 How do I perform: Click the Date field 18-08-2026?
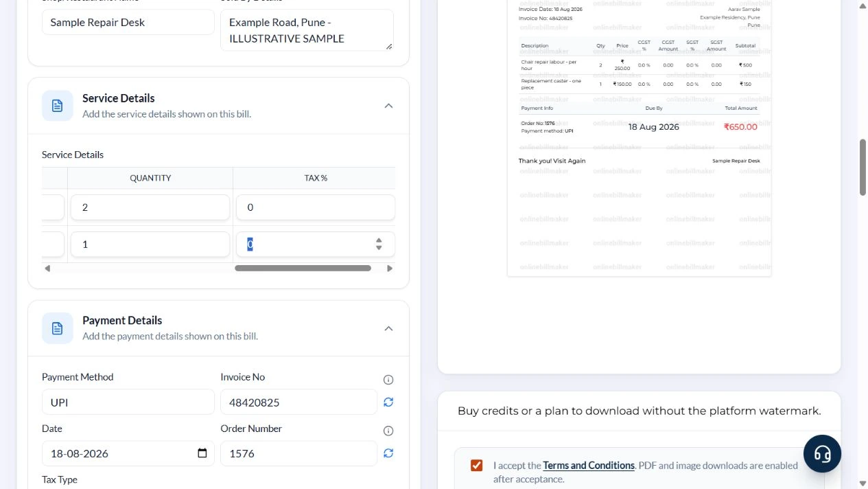[128, 453]
